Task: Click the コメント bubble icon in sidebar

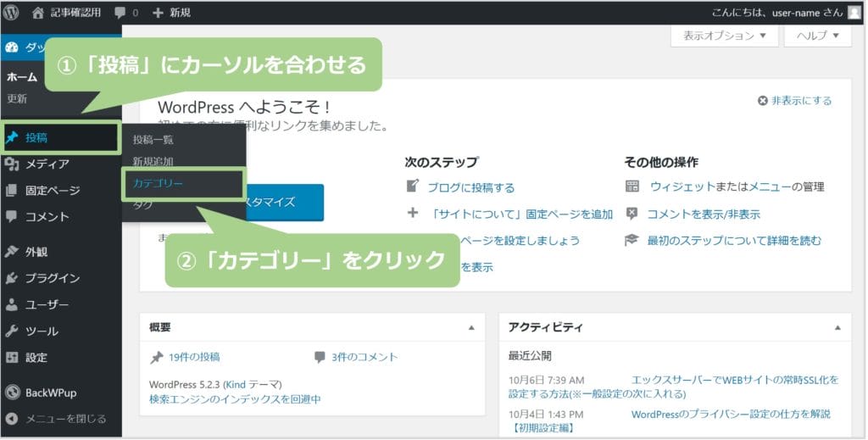Action: point(12,216)
